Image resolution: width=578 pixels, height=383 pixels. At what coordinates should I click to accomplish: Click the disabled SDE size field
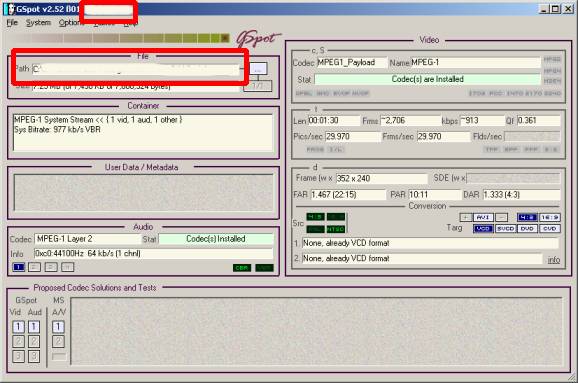513,178
